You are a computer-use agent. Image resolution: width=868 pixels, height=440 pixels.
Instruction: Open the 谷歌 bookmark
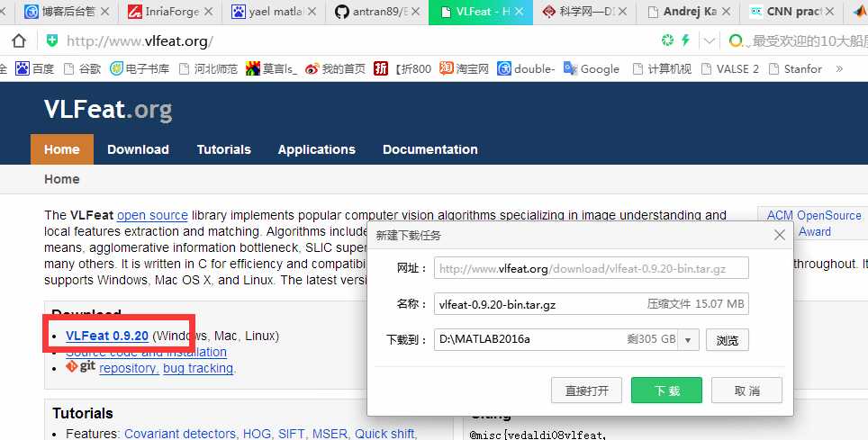(x=83, y=68)
